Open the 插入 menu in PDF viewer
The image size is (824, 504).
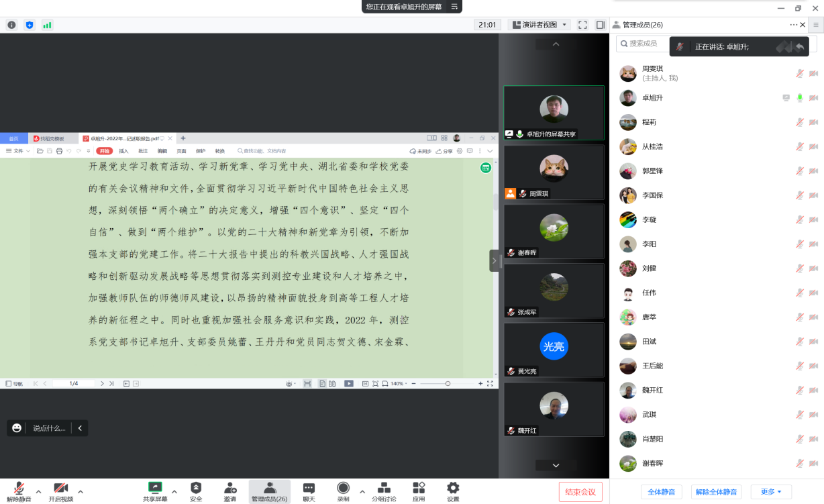click(123, 151)
